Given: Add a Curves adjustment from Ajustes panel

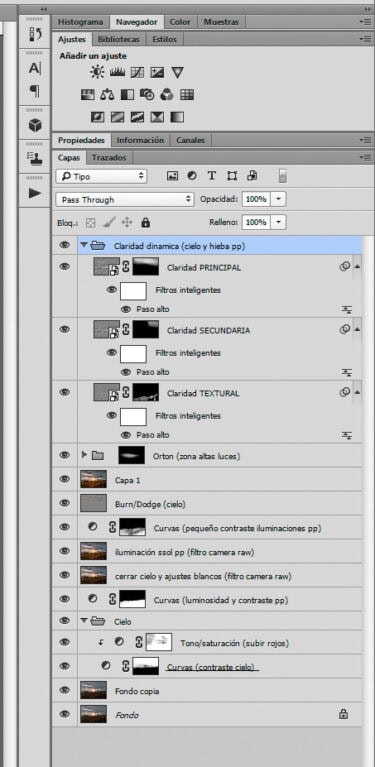Looking at the screenshot, I should click(137, 73).
